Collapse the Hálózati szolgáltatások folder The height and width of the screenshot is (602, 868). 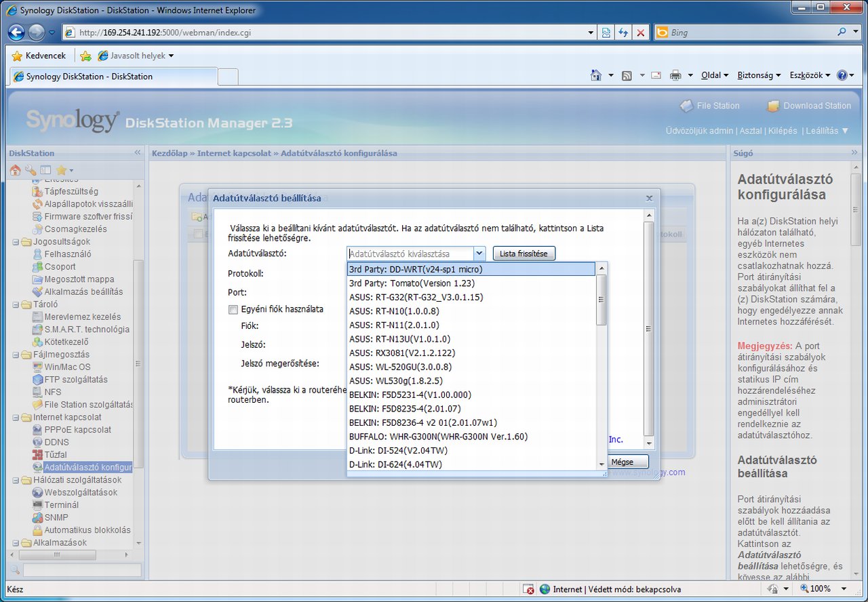(16, 480)
